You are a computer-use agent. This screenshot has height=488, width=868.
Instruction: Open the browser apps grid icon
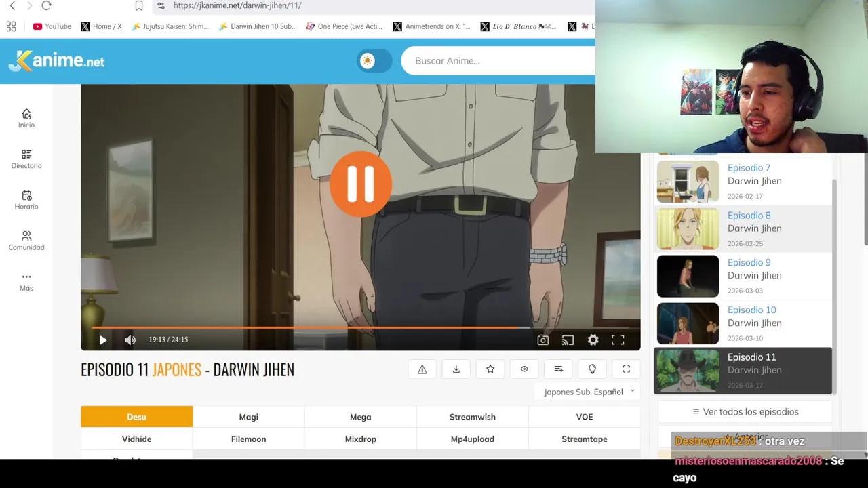coord(12,26)
